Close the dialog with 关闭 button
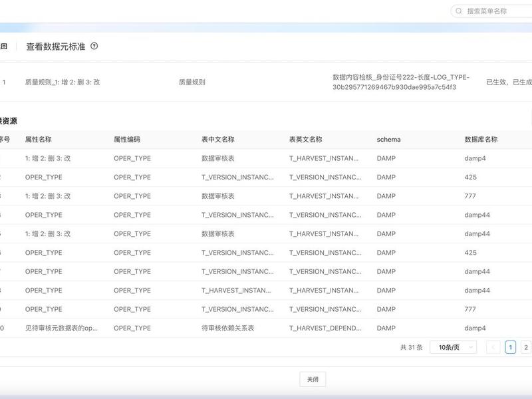532x399 pixels. click(x=313, y=379)
